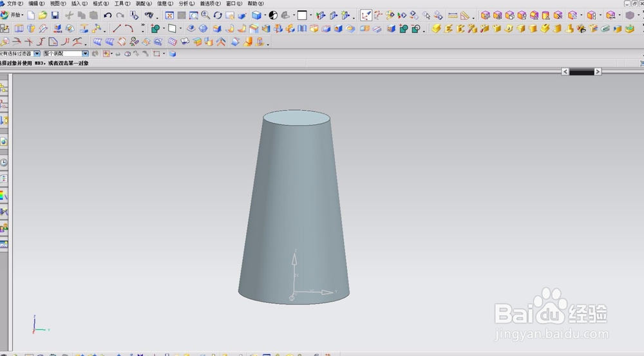The height and width of the screenshot is (356, 644).
Task: Click the WCS dynamics icon highlighted in toolbar
Action: coord(366,15)
